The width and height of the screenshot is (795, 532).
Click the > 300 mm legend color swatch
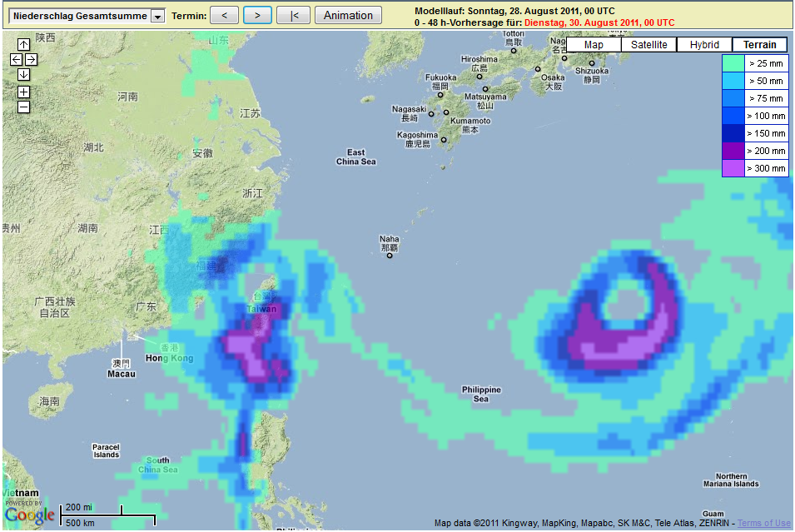coord(733,168)
